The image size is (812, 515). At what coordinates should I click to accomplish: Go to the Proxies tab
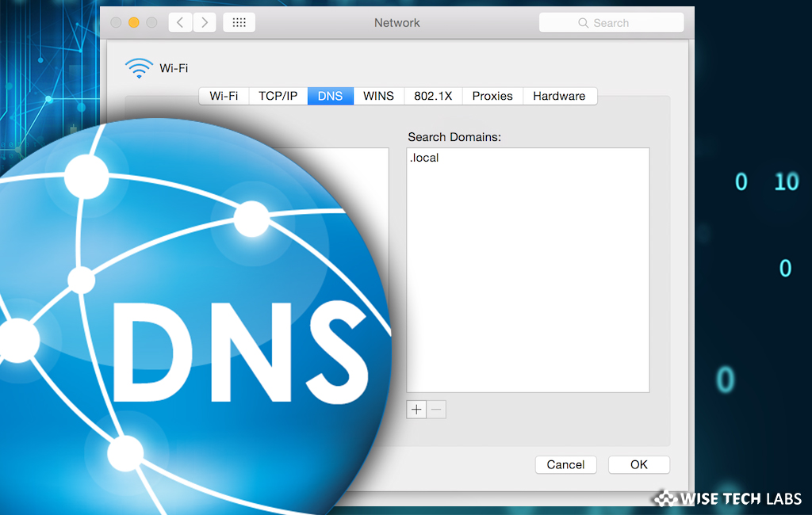(492, 96)
